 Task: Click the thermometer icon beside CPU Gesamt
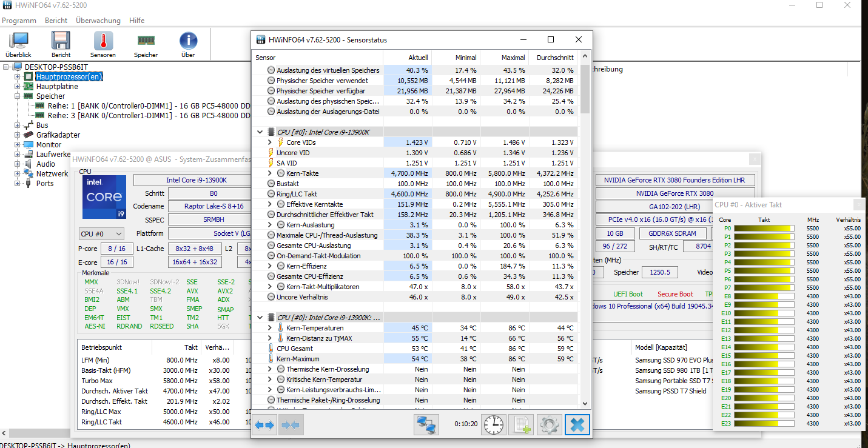271,349
